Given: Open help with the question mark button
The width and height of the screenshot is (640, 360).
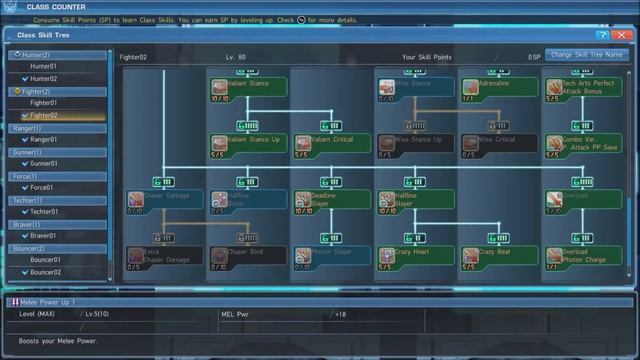Looking at the screenshot, I should (x=602, y=35).
